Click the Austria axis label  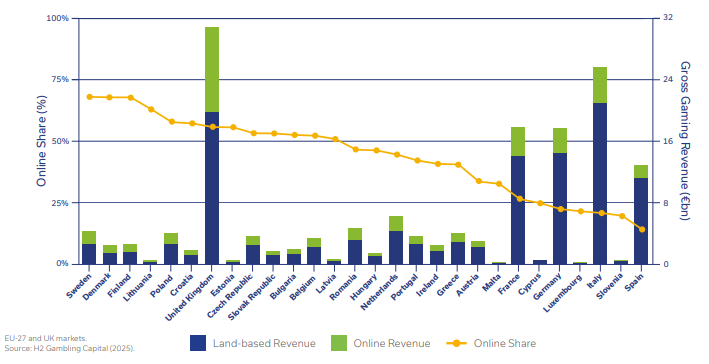coord(468,285)
